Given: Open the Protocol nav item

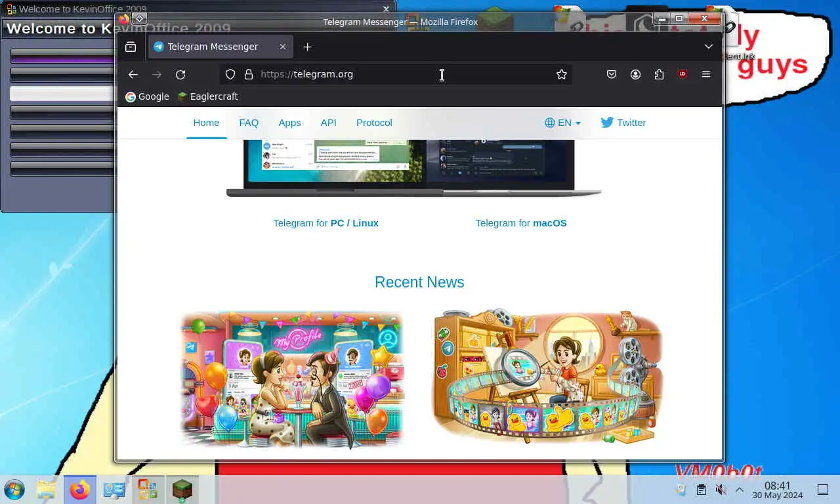Looking at the screenshot, I should (374, 123).
